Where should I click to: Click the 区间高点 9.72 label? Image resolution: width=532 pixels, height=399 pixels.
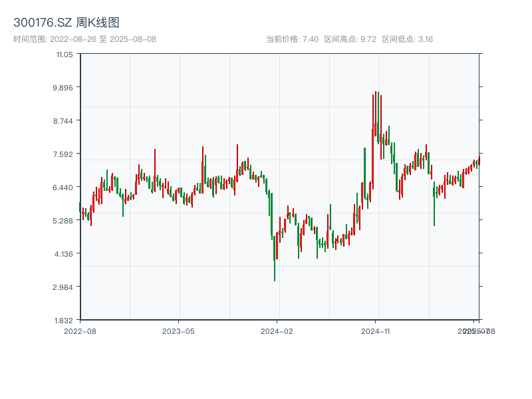coord(350,39)
